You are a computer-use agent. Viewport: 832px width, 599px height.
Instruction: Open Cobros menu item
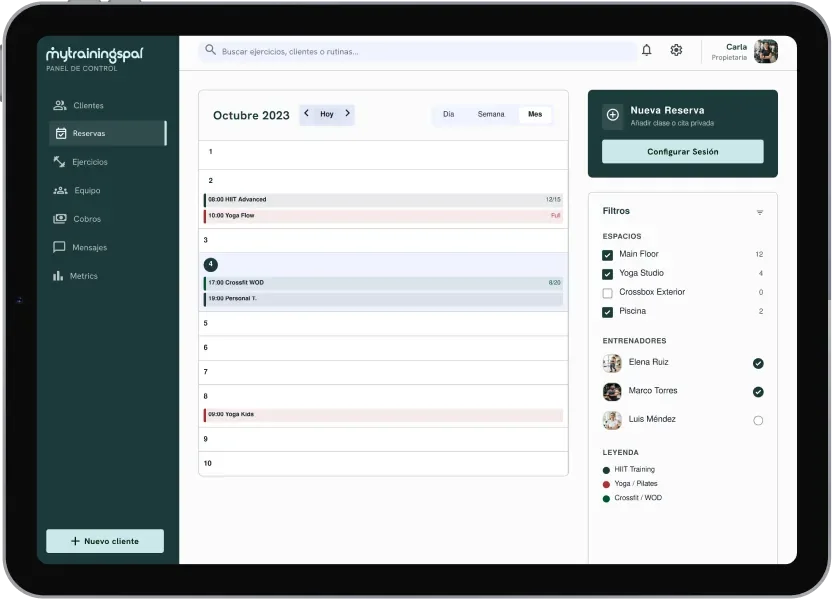pos(107,219)
